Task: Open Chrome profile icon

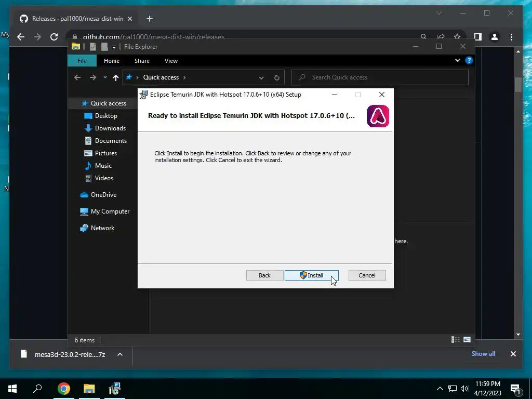Action: click(x=495, y=37)
